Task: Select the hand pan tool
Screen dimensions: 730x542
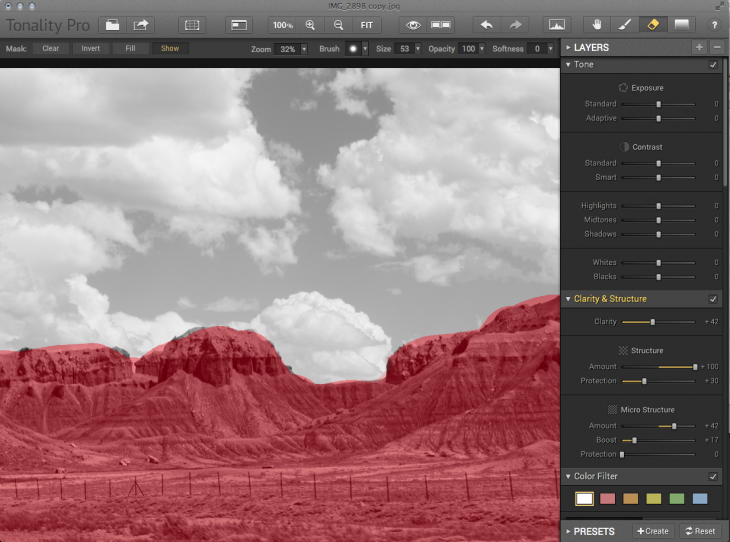Action: click(599, 24)
